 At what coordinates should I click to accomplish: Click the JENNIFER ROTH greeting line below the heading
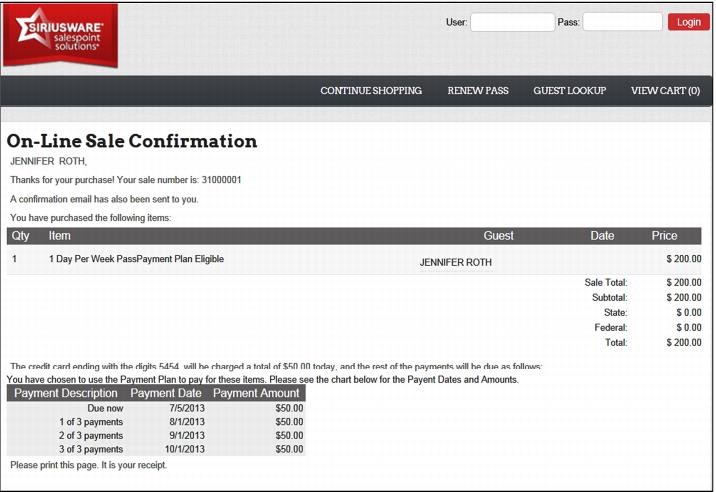48,161
